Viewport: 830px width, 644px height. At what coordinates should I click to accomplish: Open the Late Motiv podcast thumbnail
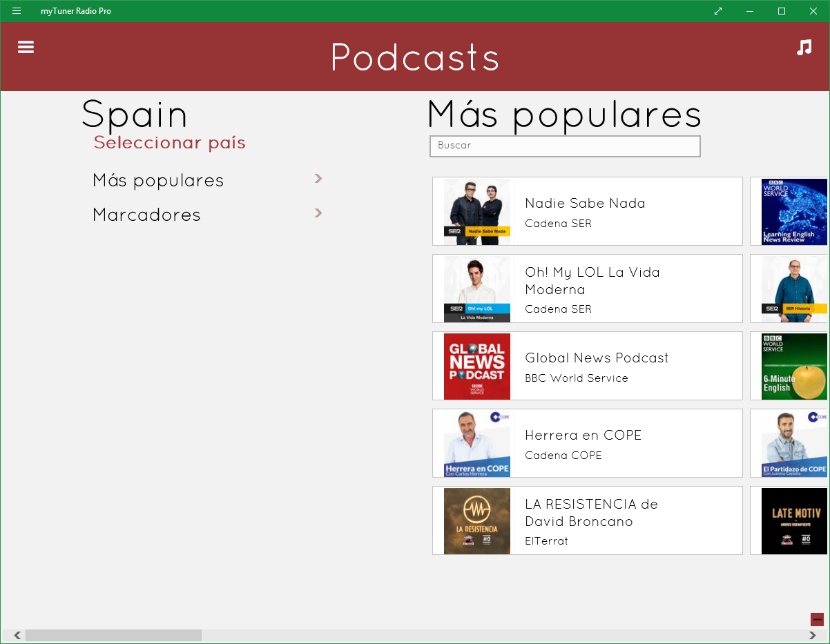794,521
